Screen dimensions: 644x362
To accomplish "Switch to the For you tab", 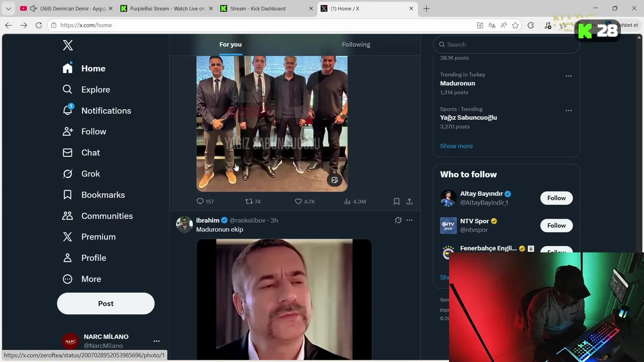I will [230, 44].
